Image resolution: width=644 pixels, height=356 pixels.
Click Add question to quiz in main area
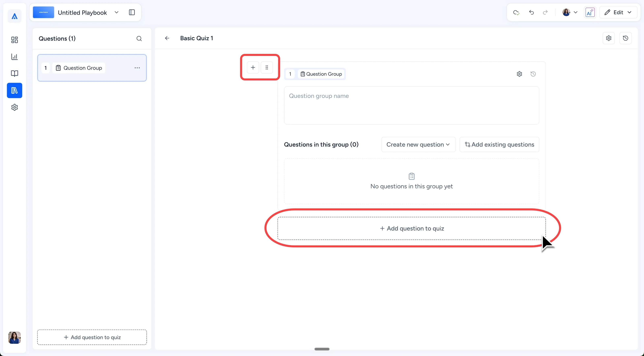tap(412, 228)
